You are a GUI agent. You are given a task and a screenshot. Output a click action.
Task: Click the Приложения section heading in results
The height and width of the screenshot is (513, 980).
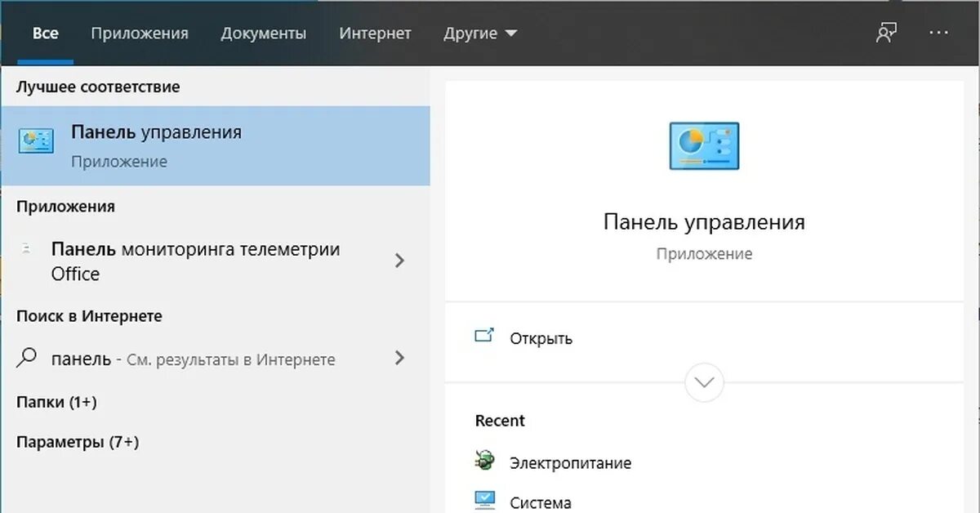point(65,207)
